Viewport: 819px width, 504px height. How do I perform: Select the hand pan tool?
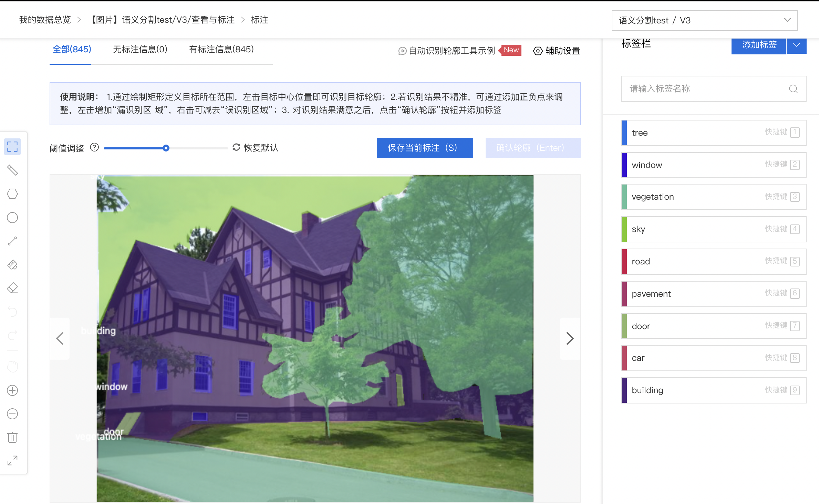point(12,367)
